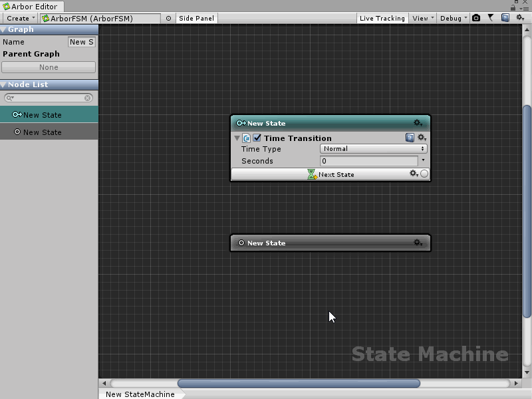This screenshot has height=399, width=532.
Task: Open the Create menu
Action: click(x=20, y=19)
